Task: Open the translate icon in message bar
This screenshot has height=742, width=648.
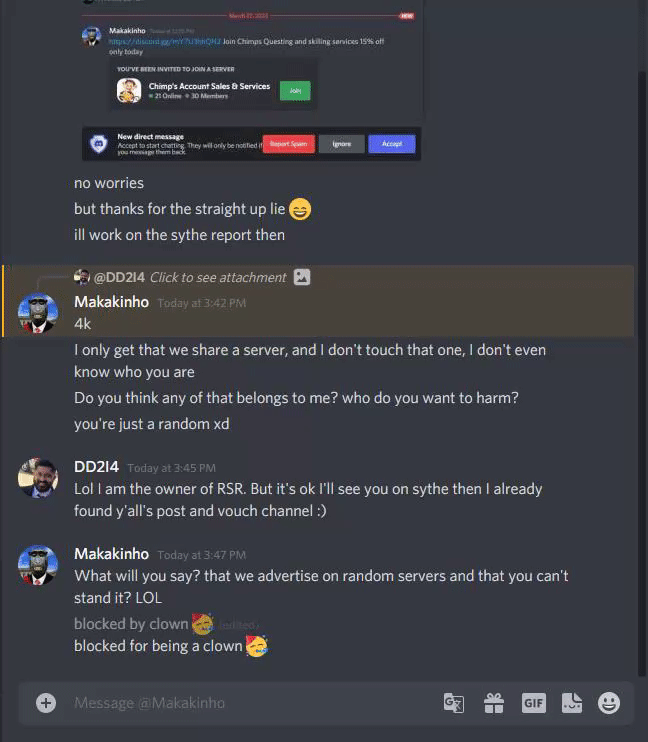Action: click(453, 703)
